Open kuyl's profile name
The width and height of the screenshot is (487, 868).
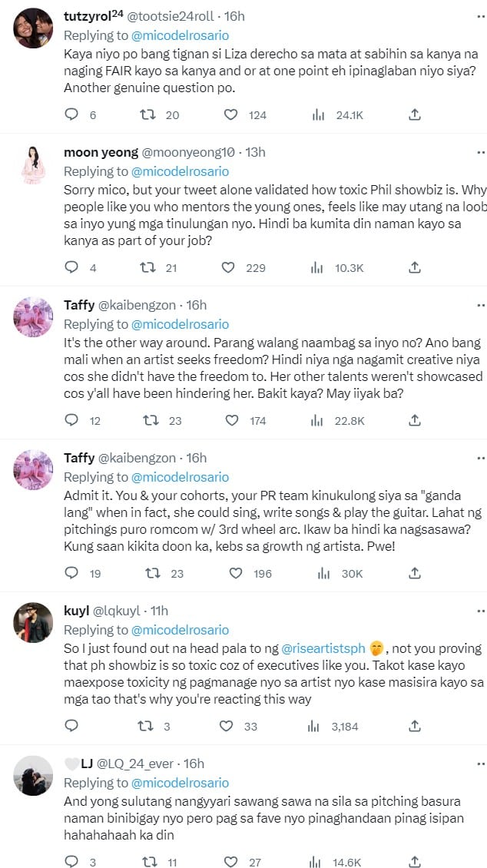[75, 611]
